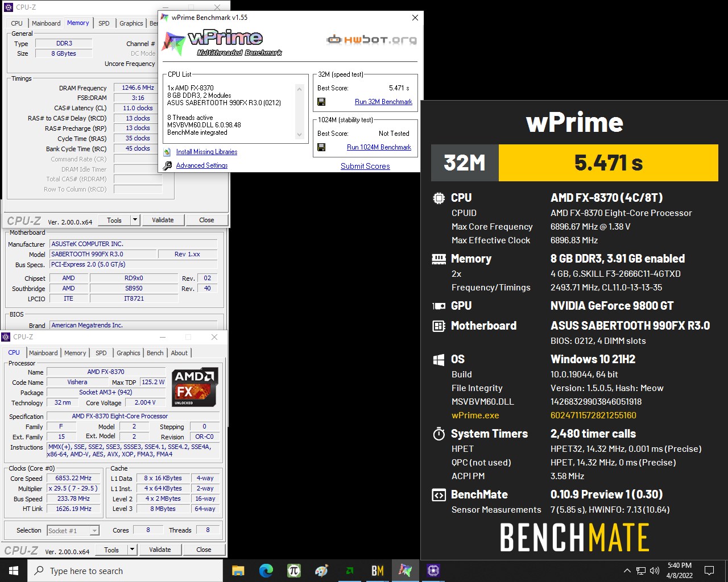This screenshot has height=582, width=728.
Task: Click Close button in upper CPU-Z
Action: pos(206,220)
